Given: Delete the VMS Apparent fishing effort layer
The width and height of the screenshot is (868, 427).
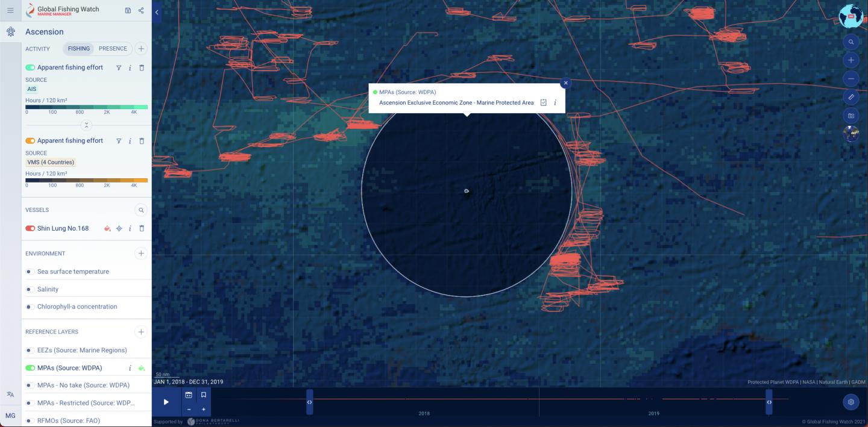Looking at the screenshot, I should [x=141, y=140].
